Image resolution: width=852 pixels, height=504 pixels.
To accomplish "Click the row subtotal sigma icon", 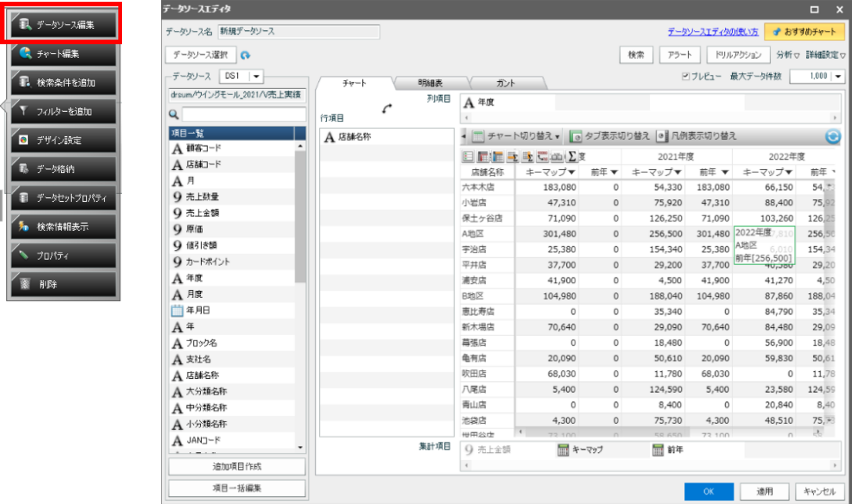I will 512,157.
